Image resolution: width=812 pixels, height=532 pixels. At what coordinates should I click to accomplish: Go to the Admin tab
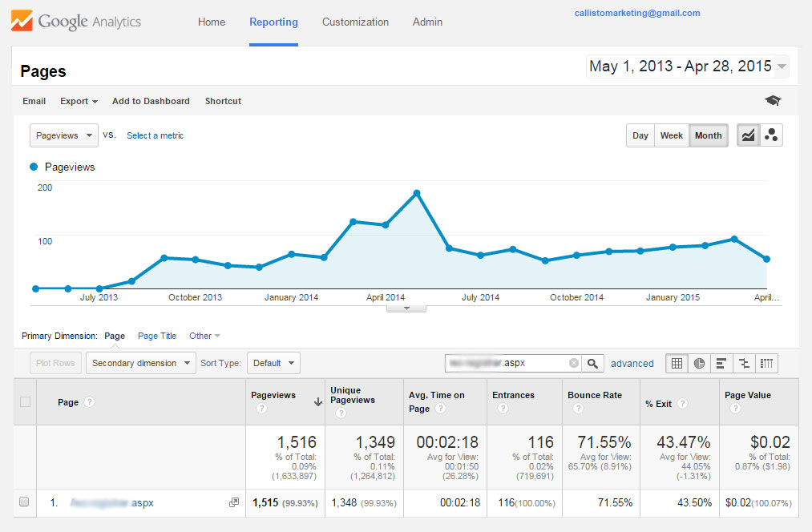pyautogui.click(x=427, y=22)
